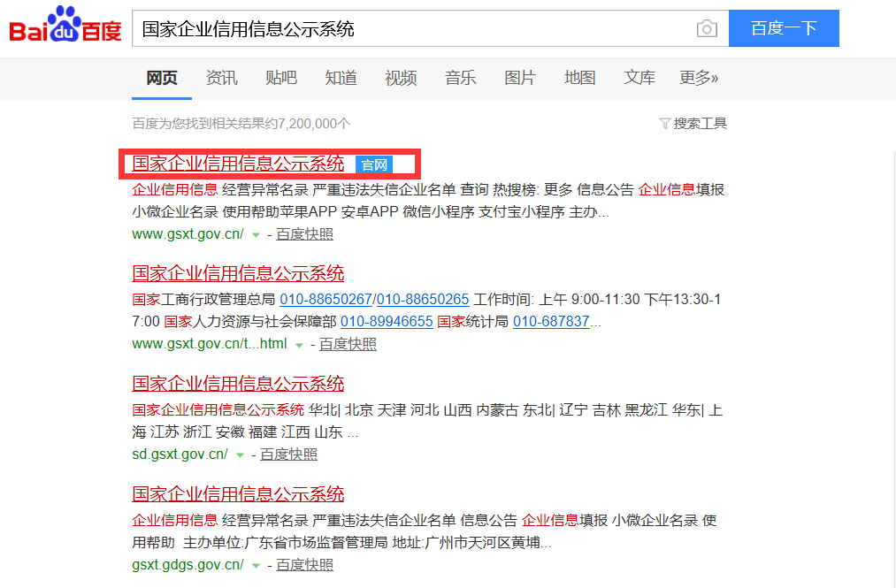Open camera image search icon
This screenshot has height=588, width=896.
coord(707,28)
